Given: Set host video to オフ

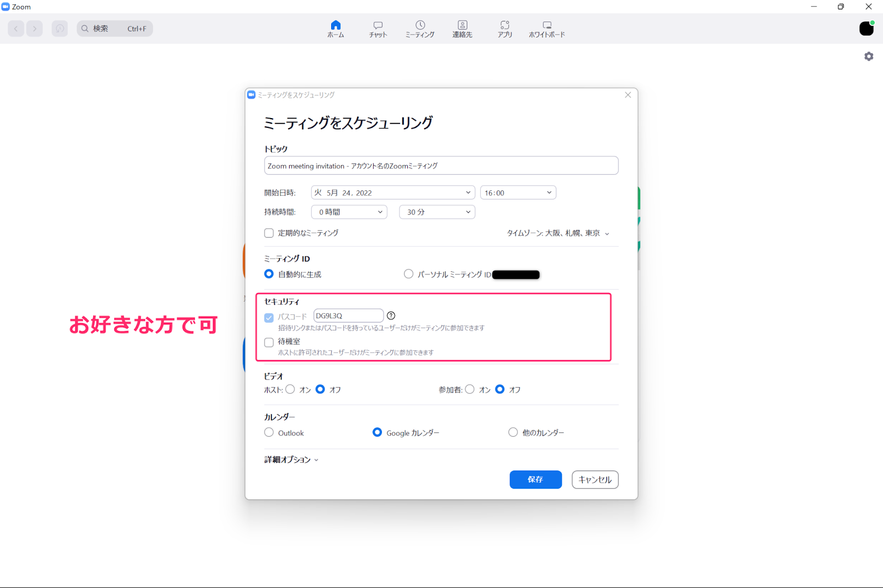Looking at the screenshot, I should tap(320, 389).
